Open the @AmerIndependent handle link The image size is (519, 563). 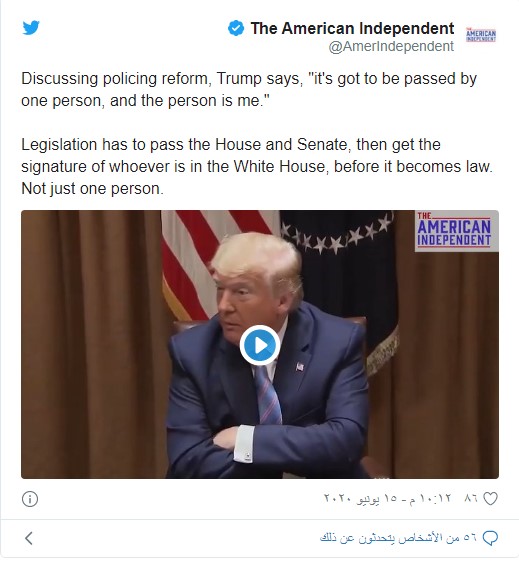click(x=391, y=46)
